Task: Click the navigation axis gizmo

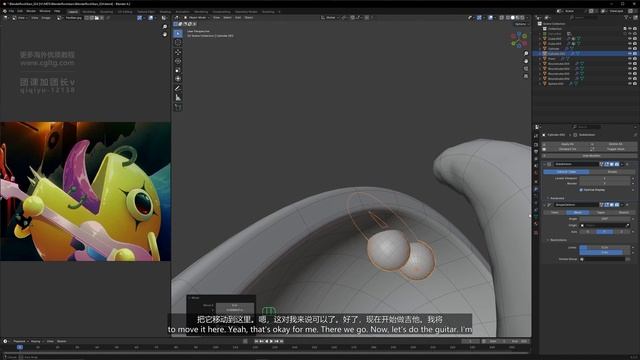Action: (x=519, y=40)
